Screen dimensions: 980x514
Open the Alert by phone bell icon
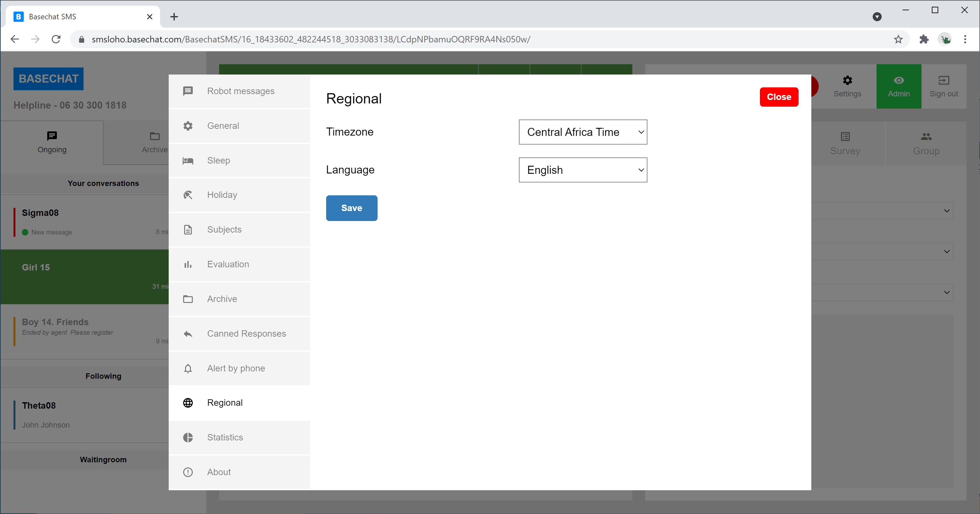pos(188,368)
